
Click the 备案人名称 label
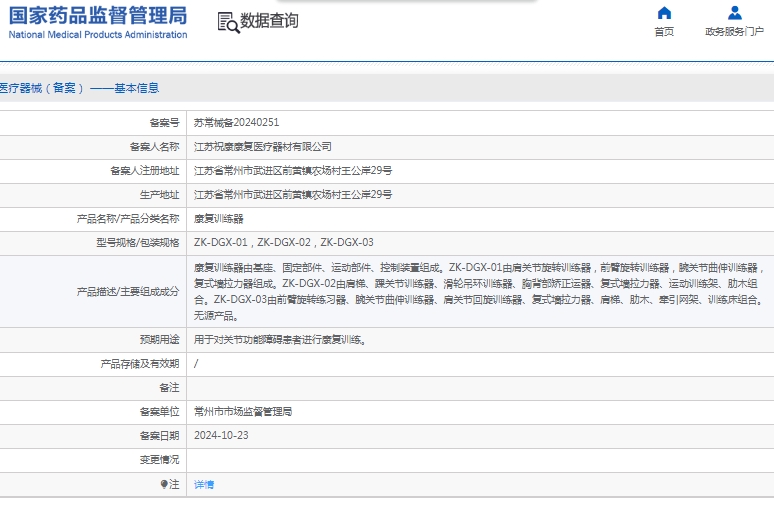tap(155, 147)
